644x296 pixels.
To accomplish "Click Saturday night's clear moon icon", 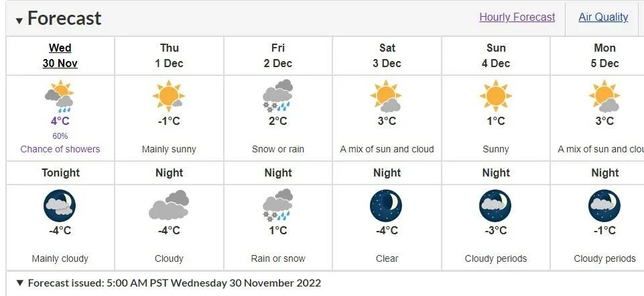I will pyautogui.click(x=386, y=205).
